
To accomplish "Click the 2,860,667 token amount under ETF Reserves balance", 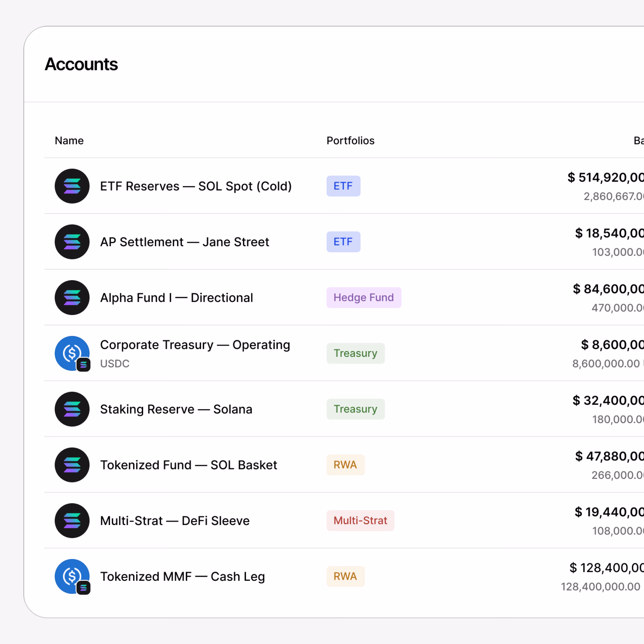I will coord(614,196).
